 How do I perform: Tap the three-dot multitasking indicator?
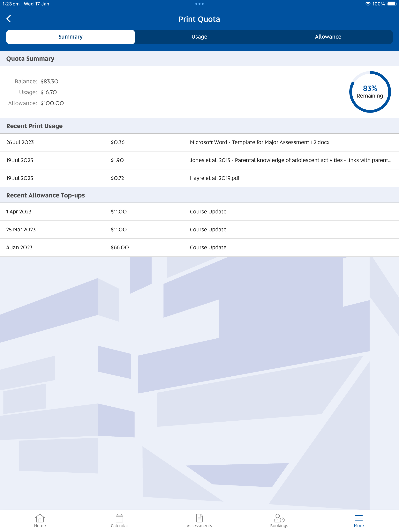pos(199,4)
